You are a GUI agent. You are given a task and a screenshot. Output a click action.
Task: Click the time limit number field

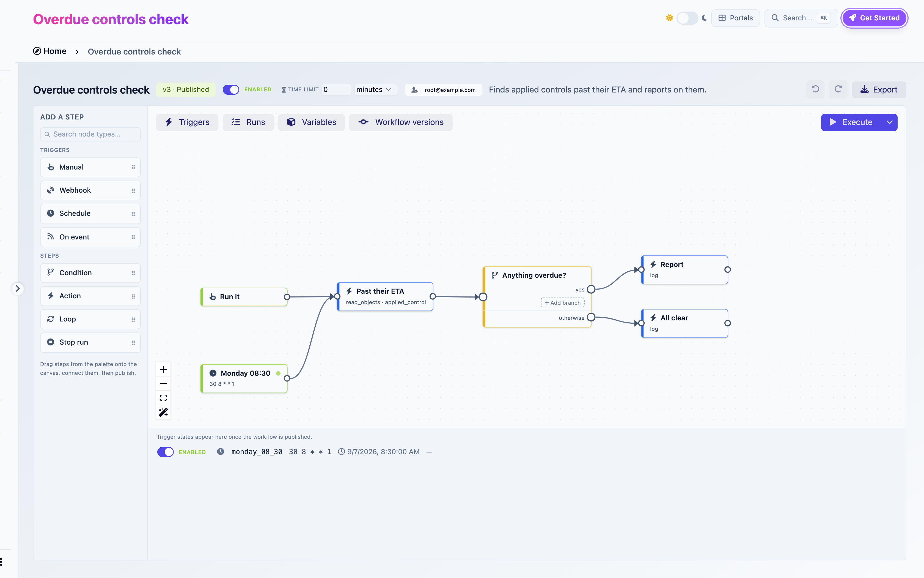click(336, 89)
